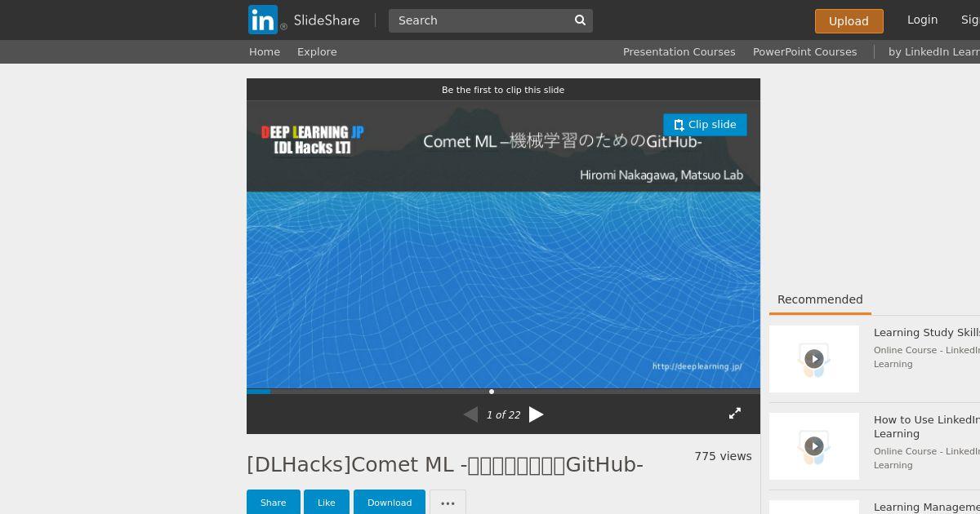Enter fullscreen with the expand icon

(x=735, y=414)
